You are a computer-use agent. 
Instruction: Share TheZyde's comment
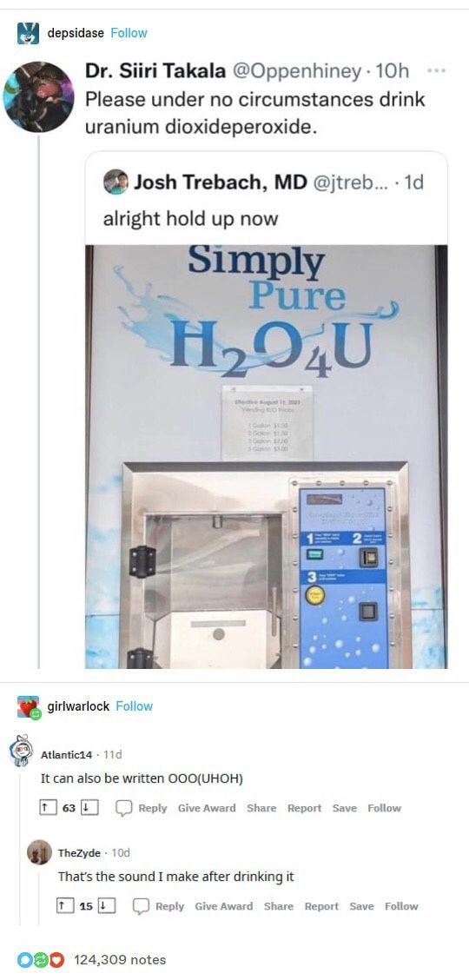[x=279, y=906]
